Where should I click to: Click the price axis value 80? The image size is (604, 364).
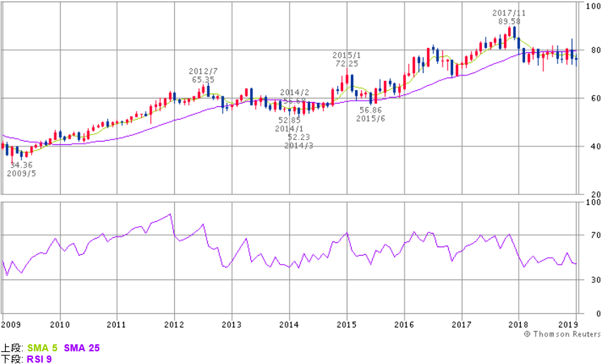[596, 50]
